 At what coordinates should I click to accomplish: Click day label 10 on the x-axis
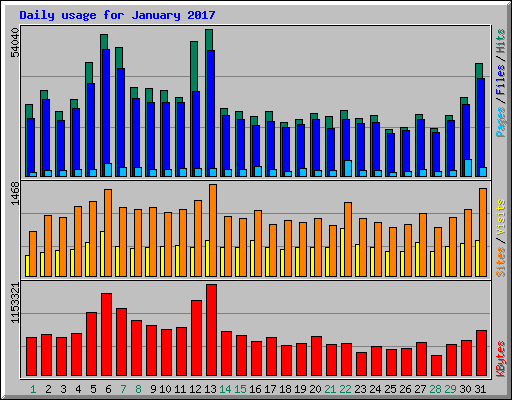coord(165,389)
